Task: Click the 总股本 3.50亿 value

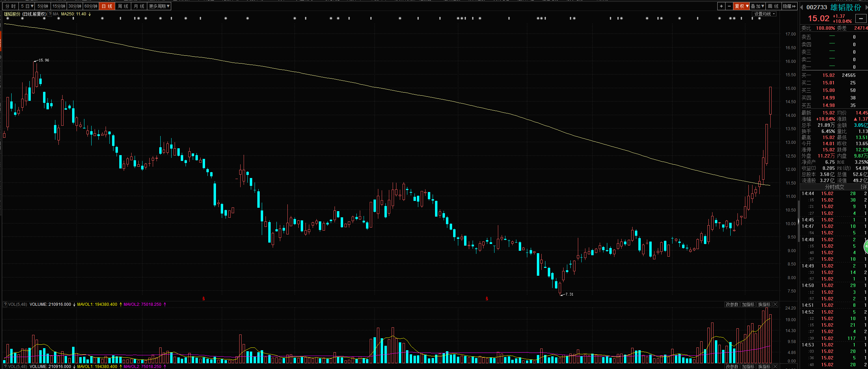Action: (827, 174)
